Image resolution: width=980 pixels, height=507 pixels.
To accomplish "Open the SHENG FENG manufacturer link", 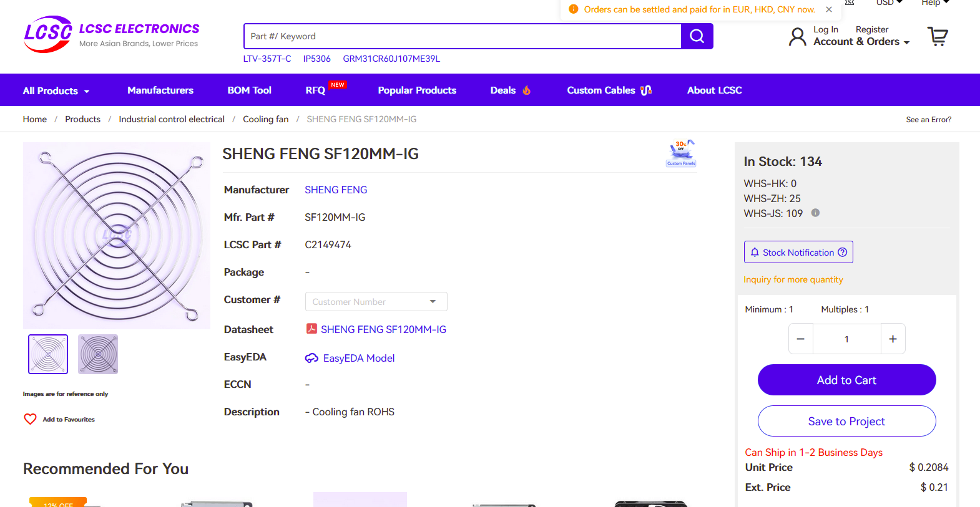I will 336,190.
